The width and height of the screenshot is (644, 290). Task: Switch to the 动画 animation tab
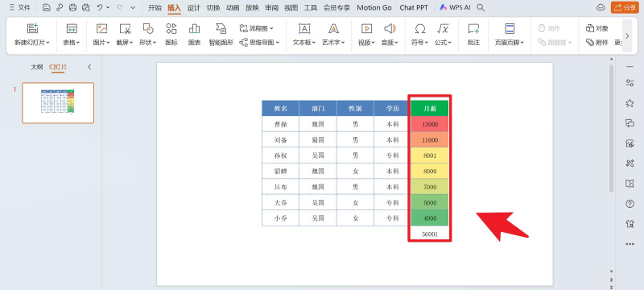pos(233,7)
